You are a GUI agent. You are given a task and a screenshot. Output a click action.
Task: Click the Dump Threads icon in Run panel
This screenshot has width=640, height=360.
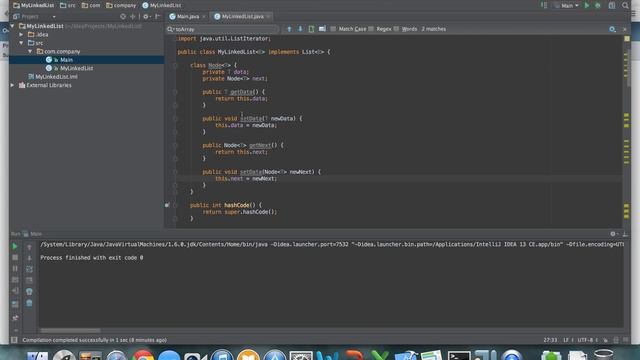click(15, 280)
